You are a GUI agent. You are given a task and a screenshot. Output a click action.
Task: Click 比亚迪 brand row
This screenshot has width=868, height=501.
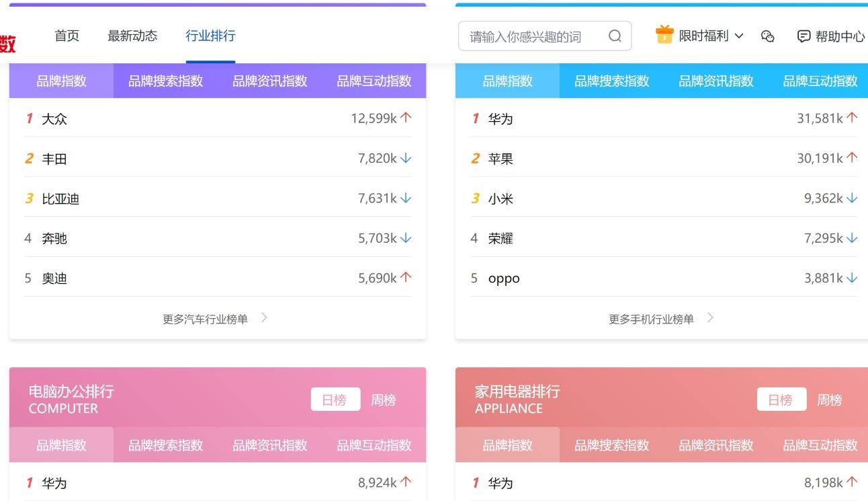coord(218,198)
